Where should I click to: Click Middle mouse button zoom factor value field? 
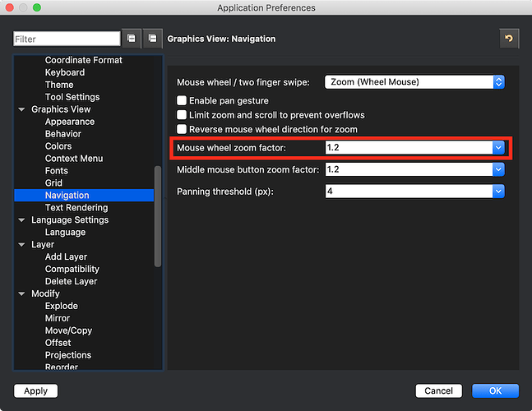point(409,169)
